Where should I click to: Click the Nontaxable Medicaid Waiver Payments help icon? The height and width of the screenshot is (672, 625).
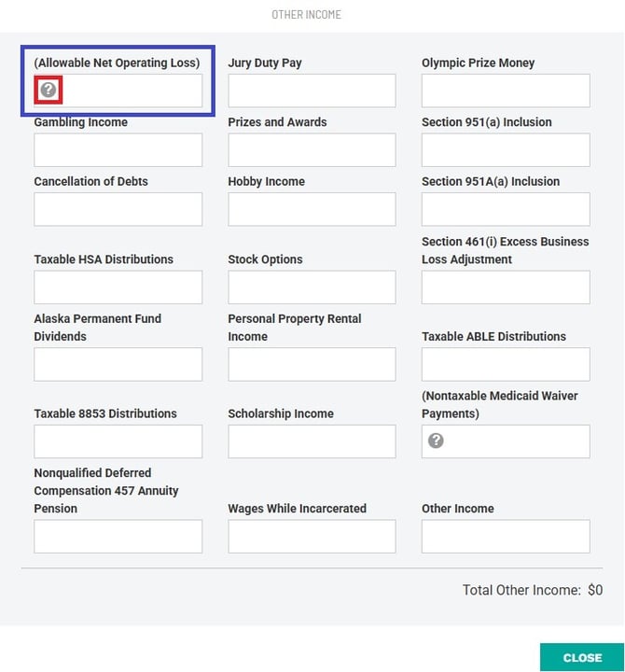tap(436, 441)
